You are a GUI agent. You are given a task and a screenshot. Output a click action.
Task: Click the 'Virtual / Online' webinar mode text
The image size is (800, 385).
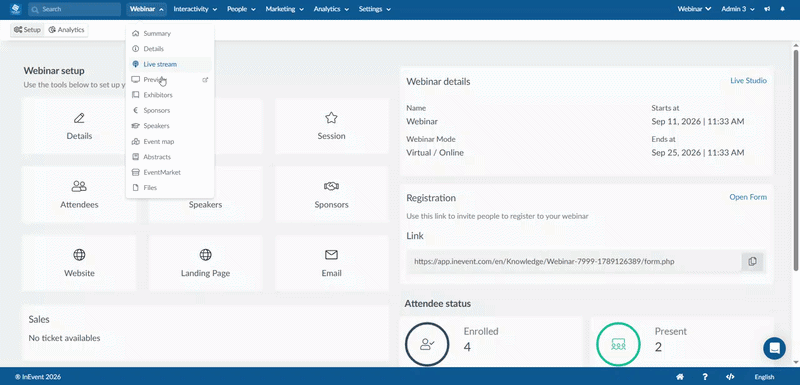[435, 152]
